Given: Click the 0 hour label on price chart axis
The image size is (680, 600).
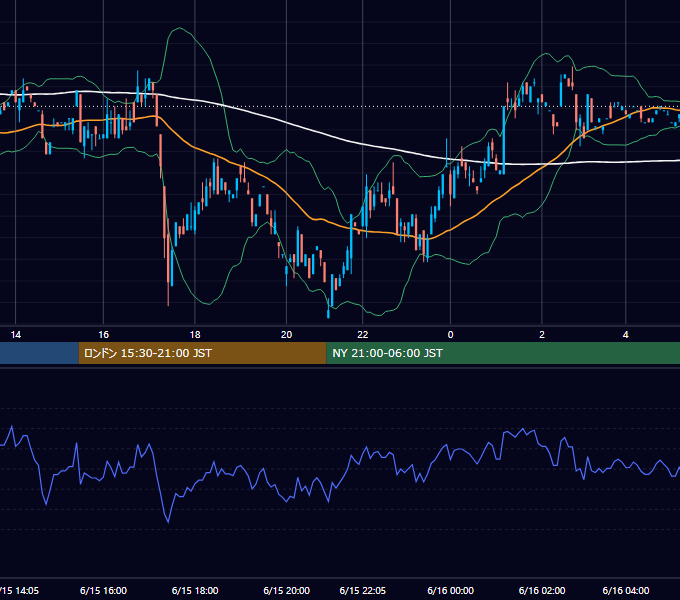Looking at the screenshot, I should [450, 335].
